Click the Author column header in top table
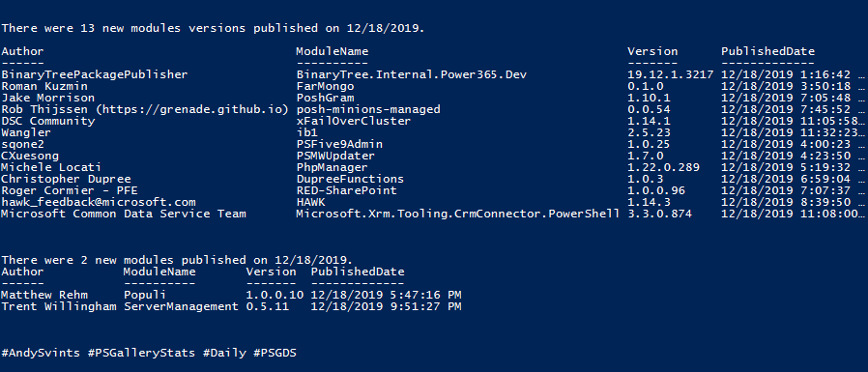The image size is (868, 372). pyautogui.click(x=22, y=51)
